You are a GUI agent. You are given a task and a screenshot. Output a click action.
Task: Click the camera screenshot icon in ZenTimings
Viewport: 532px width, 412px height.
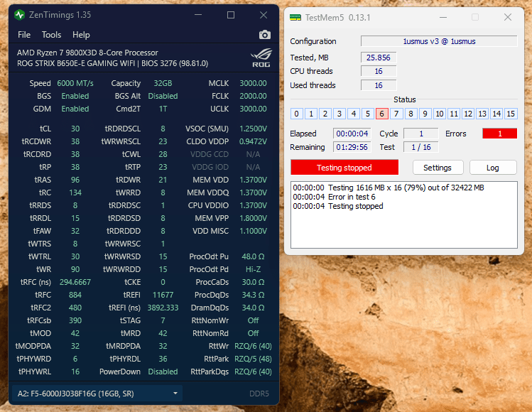point(265,35)
